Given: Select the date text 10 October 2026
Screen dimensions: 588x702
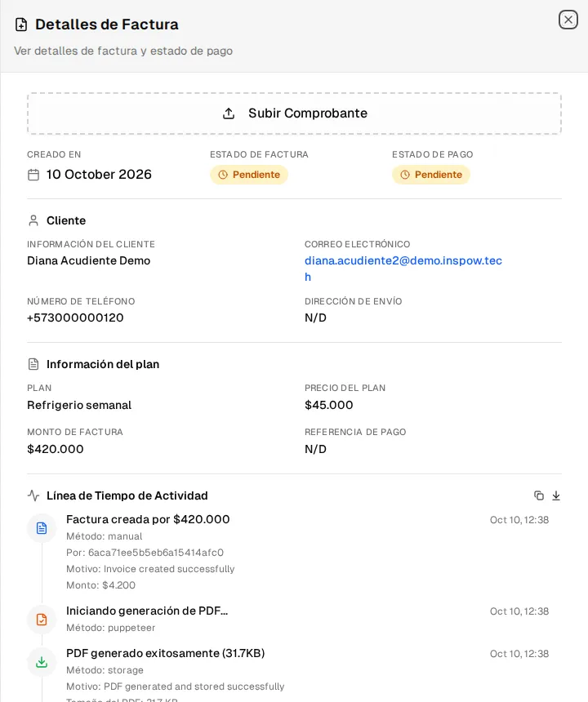Looking at the screenshot, I should (x=99, y=174).
